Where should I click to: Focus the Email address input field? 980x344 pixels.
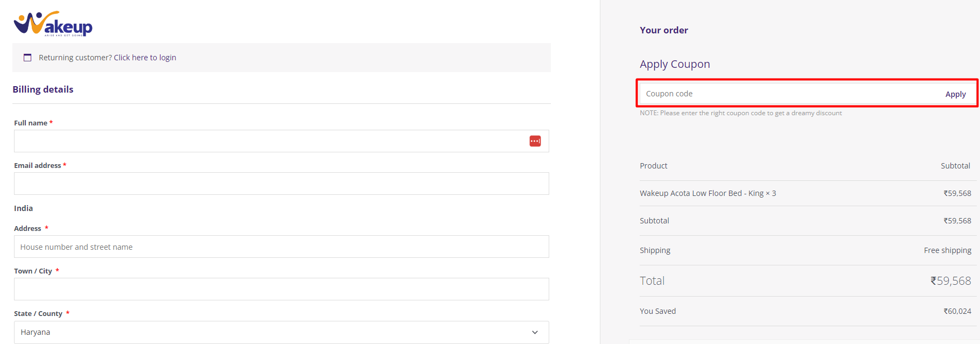coord(281,184)
